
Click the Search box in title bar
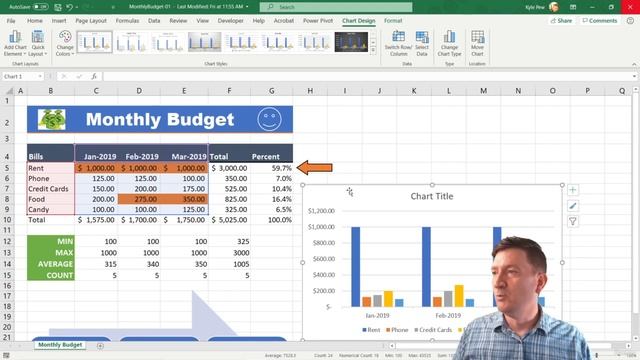point(336,7)
